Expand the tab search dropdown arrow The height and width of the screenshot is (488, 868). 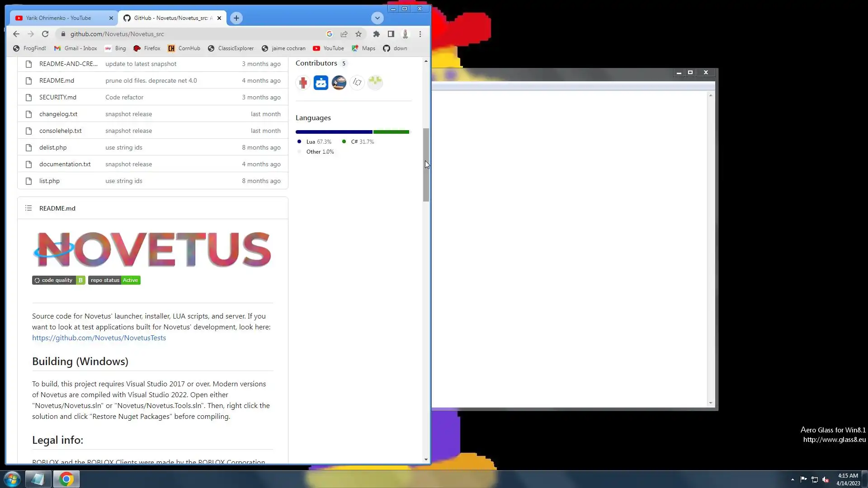click(x=377, y=18)
